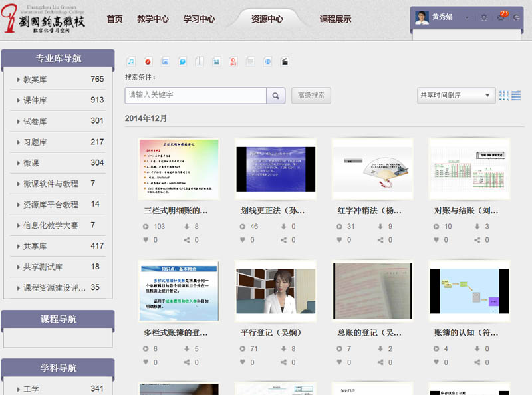Image resolution: width=532 pixels, height=395 pixels.
Task: Open the 学习中心 tab
Action: point(199,19)
